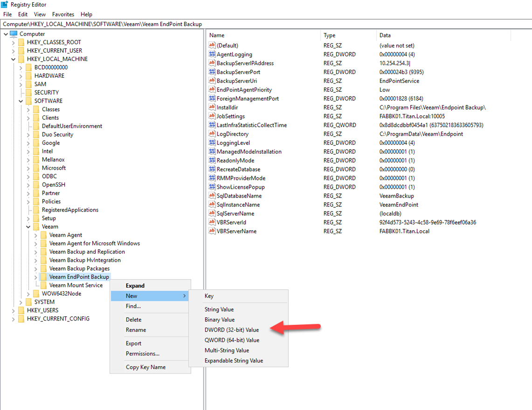Click the registry path address bar
532x410 pixels.
(x=266, y=24)
